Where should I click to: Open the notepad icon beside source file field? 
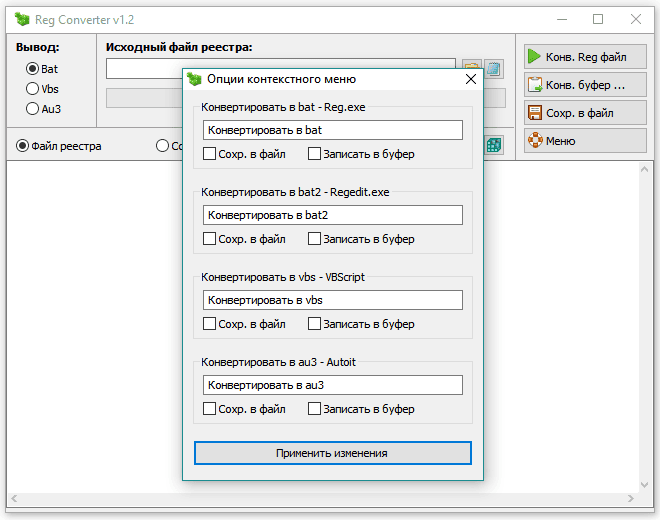click(x=494, y=69)
